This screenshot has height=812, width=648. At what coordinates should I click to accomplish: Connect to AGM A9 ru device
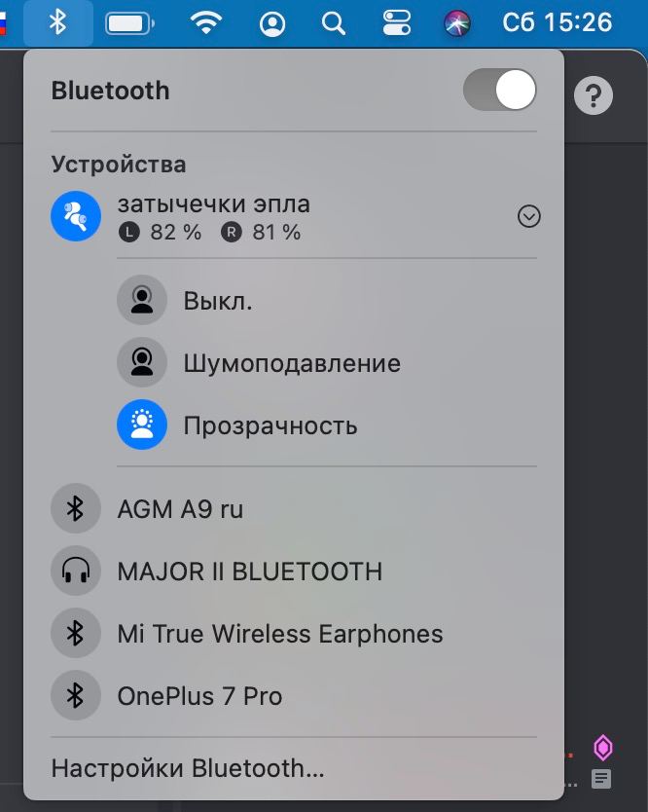click(294, 508)
